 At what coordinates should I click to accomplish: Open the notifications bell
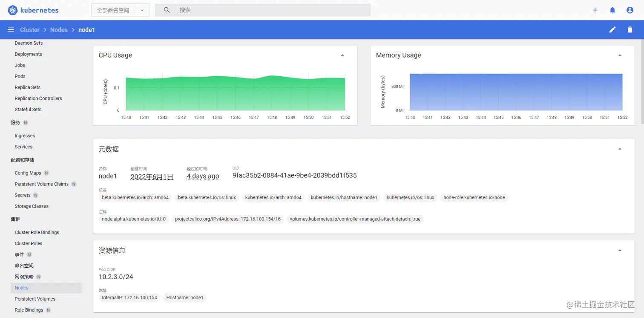(x=612, y=10)
